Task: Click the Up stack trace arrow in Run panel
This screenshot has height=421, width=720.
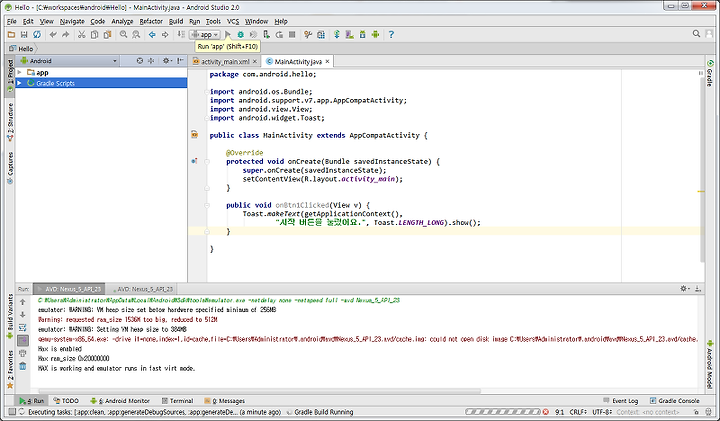Action: pyautogui.click(x=22, y=302)
